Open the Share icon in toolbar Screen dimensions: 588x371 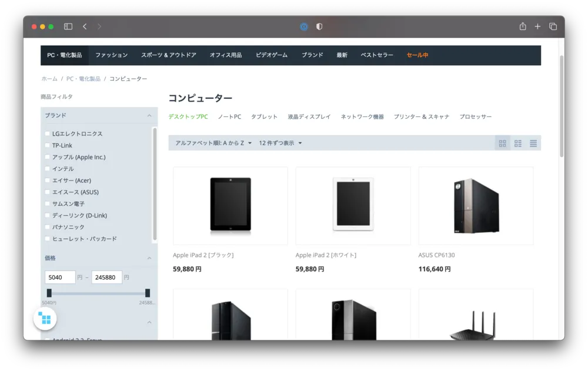(523, 26)
